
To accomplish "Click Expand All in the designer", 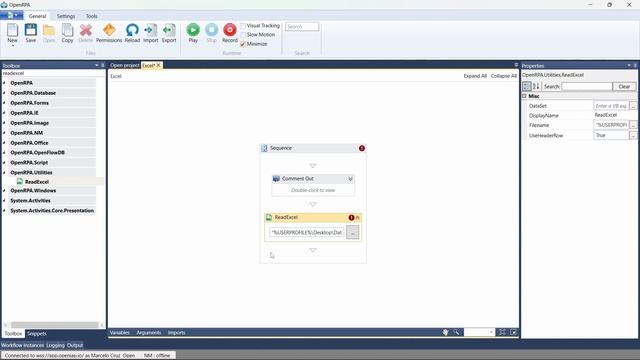I will (475, 76).
